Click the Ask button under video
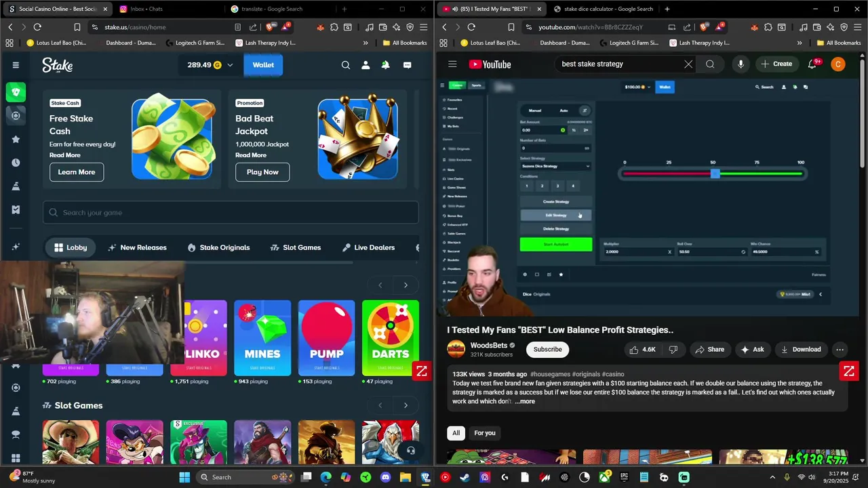 [x=752, y=350]
